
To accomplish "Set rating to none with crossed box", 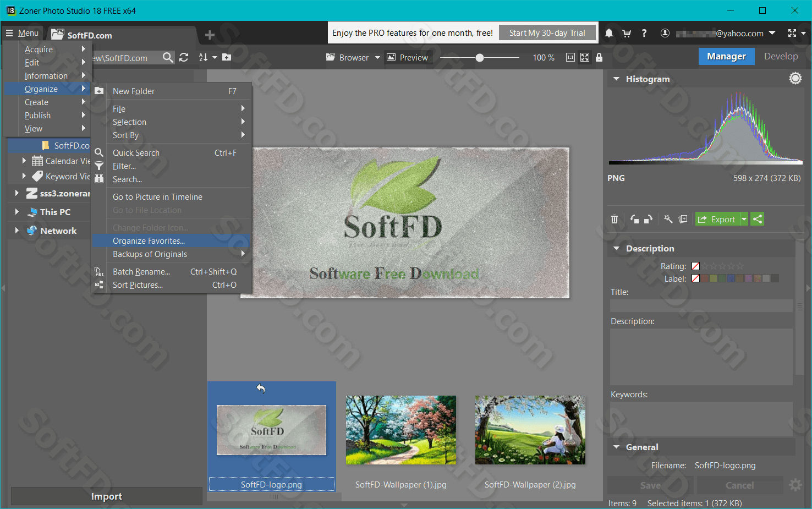I will pos(695,266).
